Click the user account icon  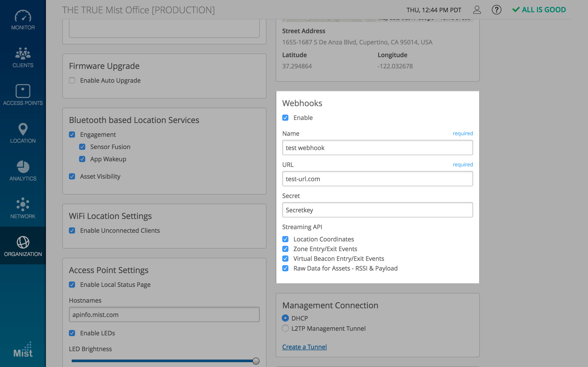(x=477, y=10)
